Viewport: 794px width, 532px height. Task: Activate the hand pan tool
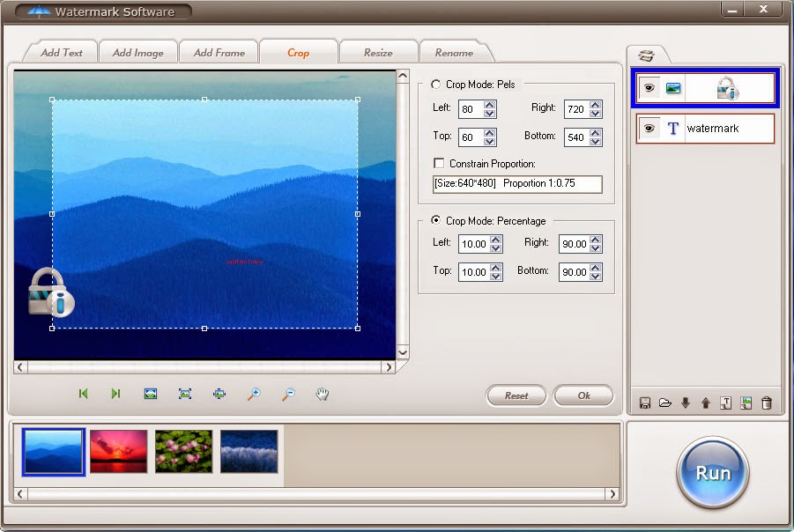323,395
